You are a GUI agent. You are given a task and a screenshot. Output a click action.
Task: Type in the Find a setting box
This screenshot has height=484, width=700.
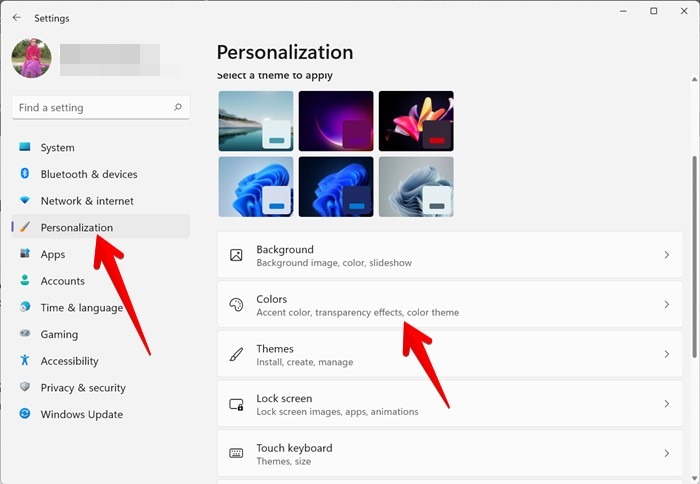point(90,107)
